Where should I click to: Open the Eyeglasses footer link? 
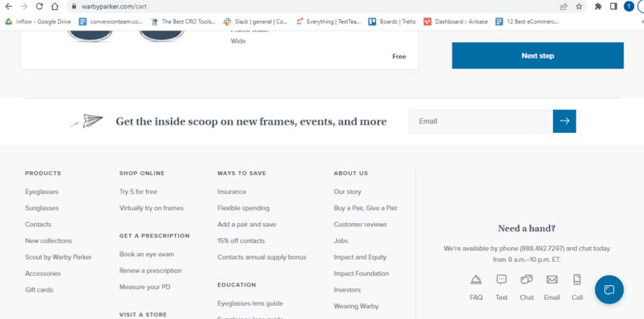[41, 192]
